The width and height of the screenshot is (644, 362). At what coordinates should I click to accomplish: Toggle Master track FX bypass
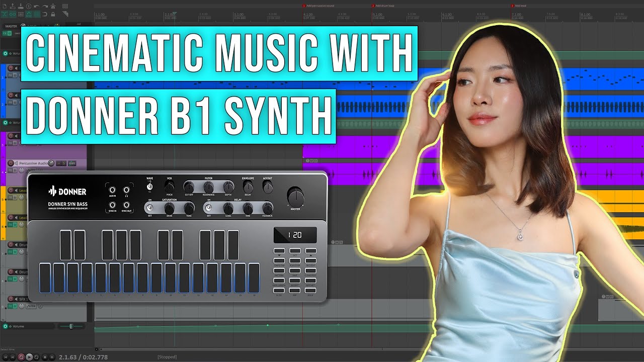click(10, 33)
